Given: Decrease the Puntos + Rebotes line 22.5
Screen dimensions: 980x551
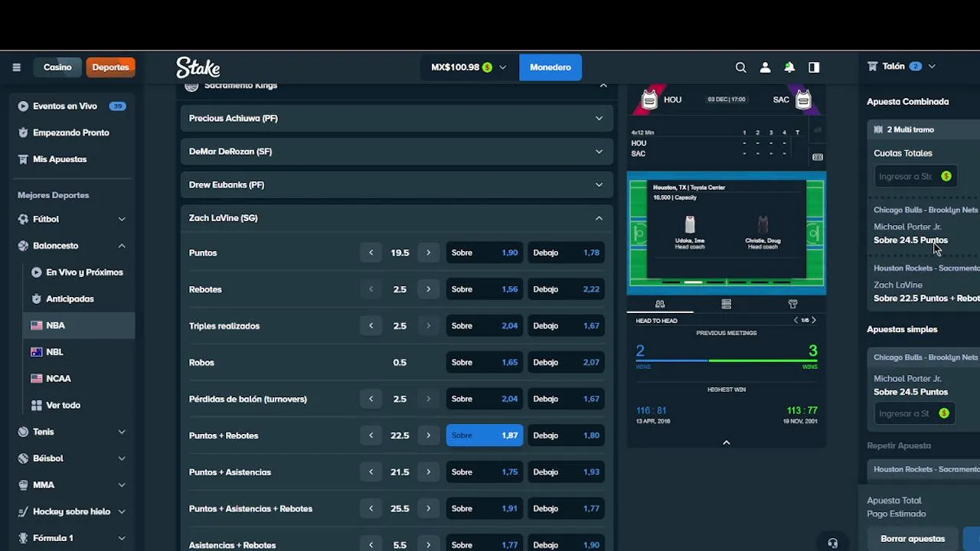Looking at the screenshot, I should [371, 435].
